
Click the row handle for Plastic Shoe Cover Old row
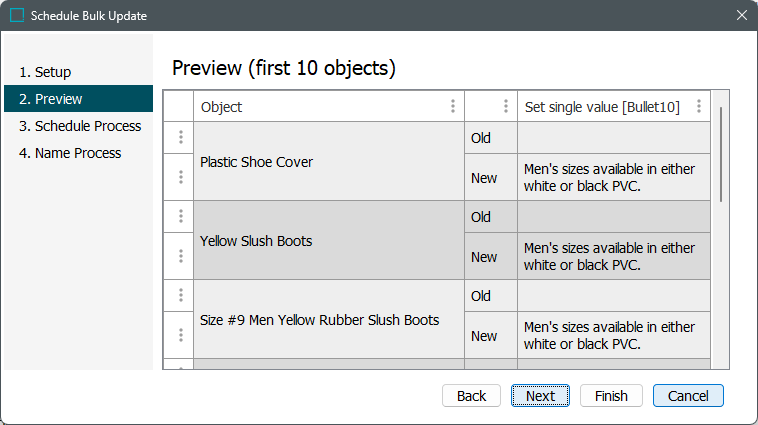coord(180,138)
